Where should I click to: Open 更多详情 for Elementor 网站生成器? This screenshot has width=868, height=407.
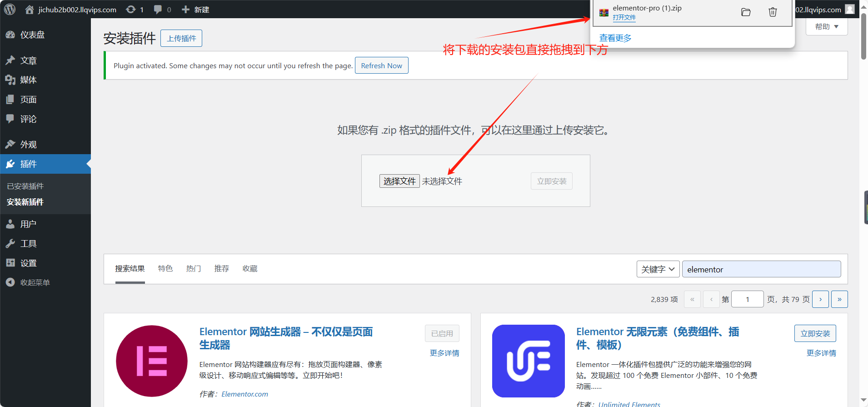tap(444, 353)
